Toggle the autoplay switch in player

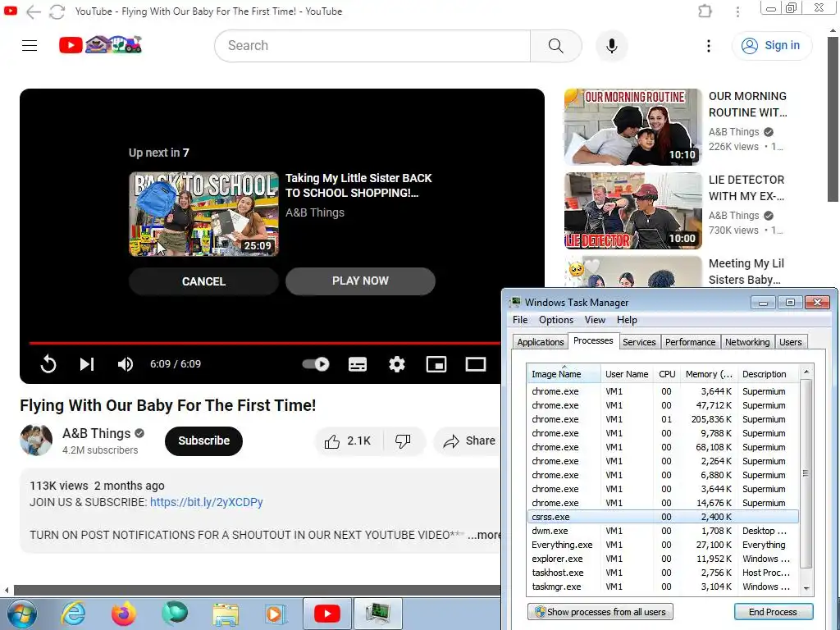click(316, 364)
